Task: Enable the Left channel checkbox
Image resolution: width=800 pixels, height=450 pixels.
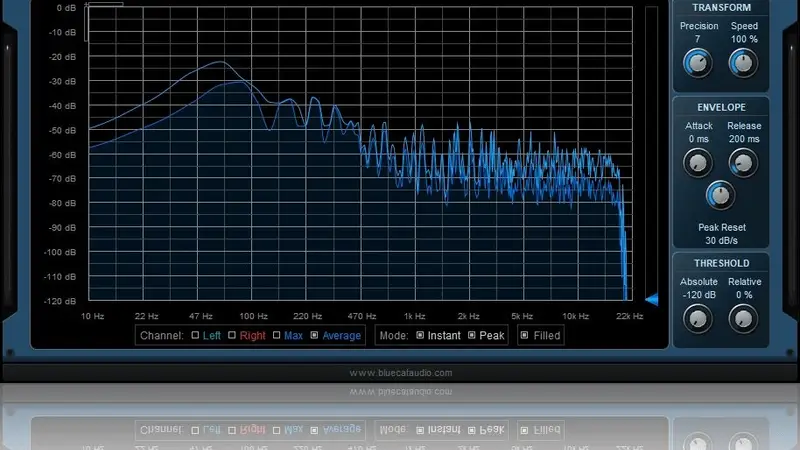Action: [196, 336]
